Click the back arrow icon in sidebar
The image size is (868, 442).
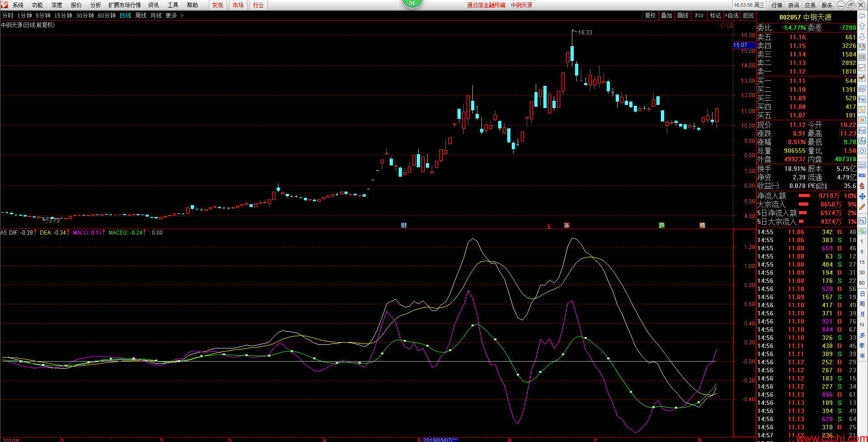coord(862,16)
